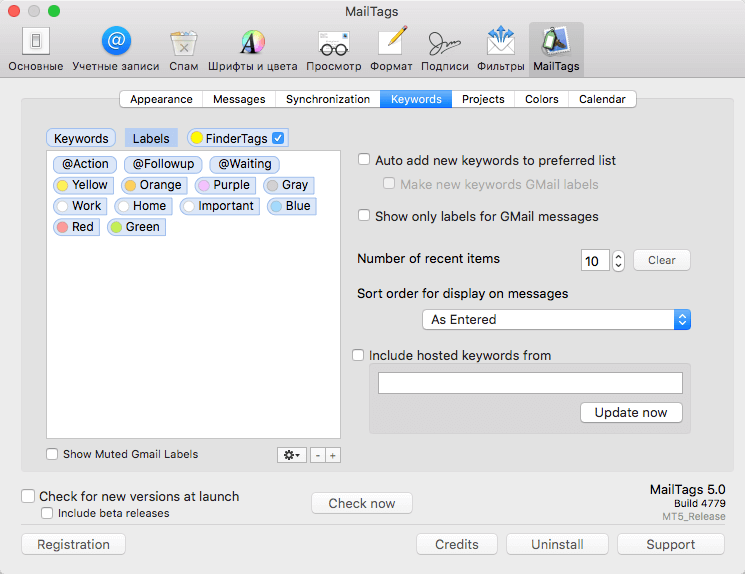Select the Gray color tag
The height and width of the screenshot is (574, 745).
[x=288, y=185]
